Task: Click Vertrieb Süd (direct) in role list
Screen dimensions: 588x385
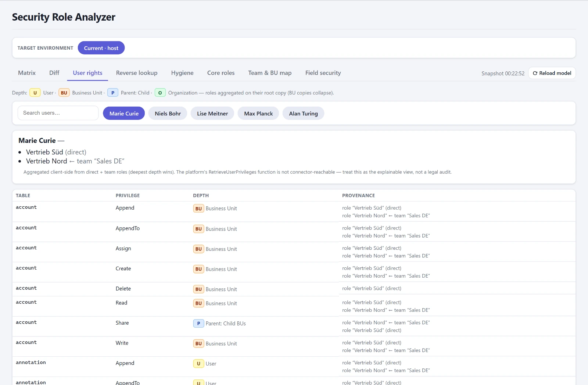Action: (x=56, y=152)
